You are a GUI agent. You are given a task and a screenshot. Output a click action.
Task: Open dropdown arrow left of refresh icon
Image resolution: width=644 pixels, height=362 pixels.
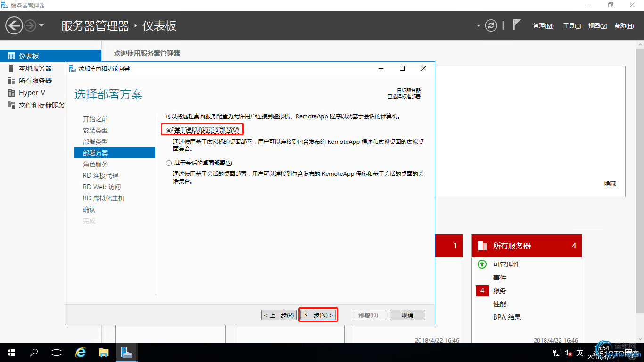pos(479,26)
